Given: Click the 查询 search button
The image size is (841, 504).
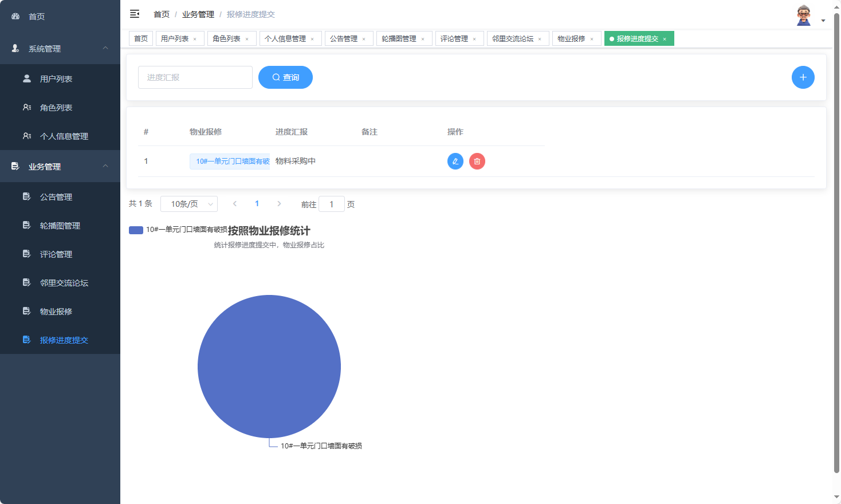Looking at the screenshot, I should 285,77.
